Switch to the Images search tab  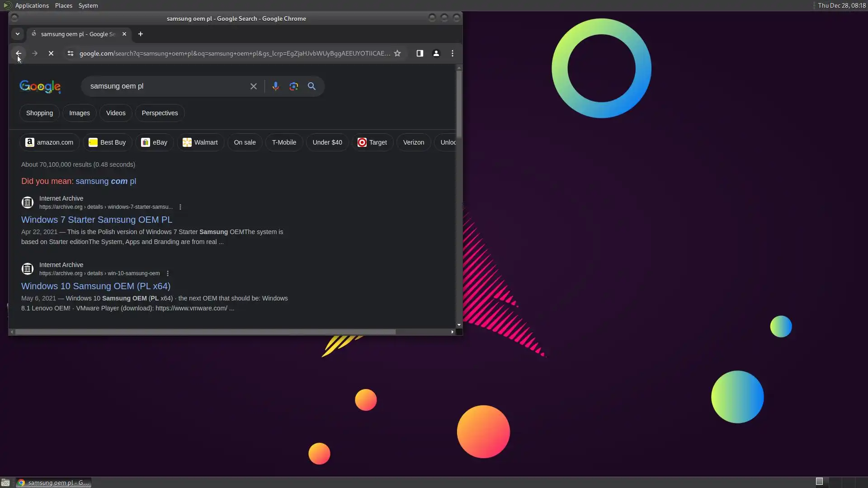tap(79, 113)
